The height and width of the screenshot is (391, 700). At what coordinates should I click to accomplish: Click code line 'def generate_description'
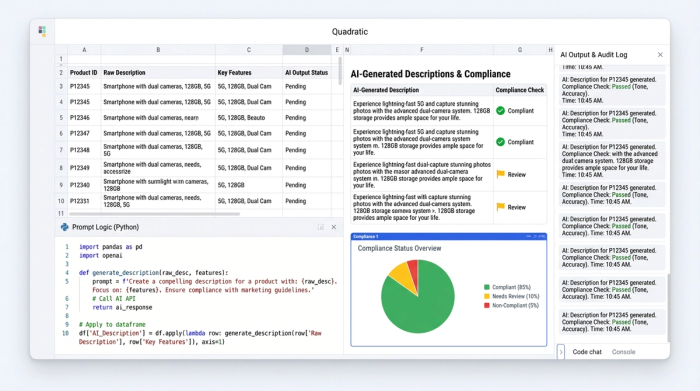pyautogui.click(x=154, y=272)
